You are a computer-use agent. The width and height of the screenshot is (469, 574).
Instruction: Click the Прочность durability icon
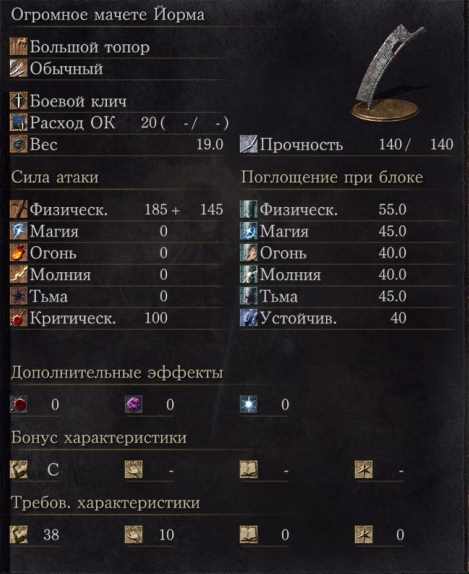(249, 144)
